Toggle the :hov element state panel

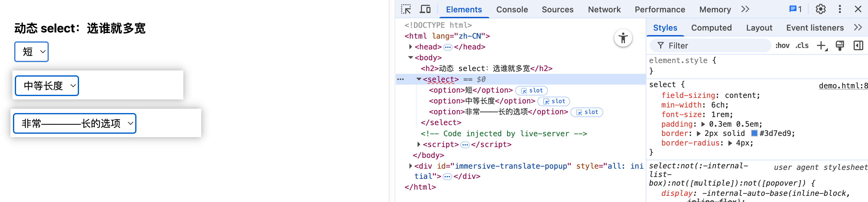tap(782, 45)
